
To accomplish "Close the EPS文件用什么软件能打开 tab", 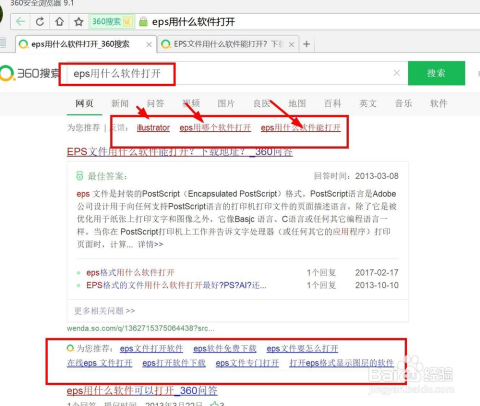I will tap(291, 44).
